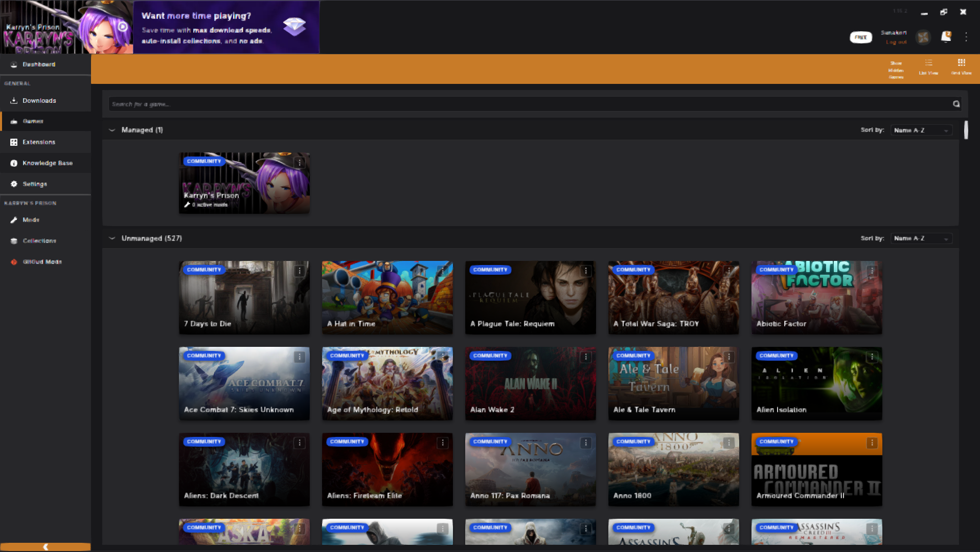Open the Knowledge Base section
This screenshot has width=980, height=552.
(45, 163)
